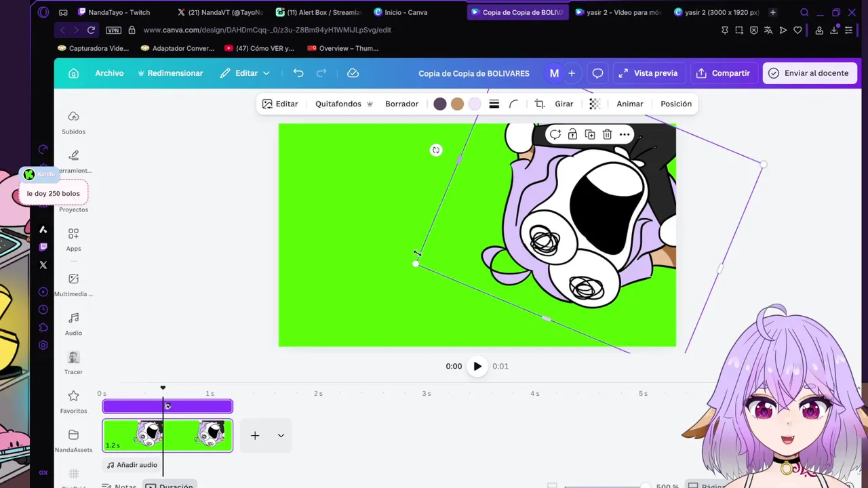Screen dimensions: 868x488
Task: Add a new page with plus button
Action: click(255, 436)
